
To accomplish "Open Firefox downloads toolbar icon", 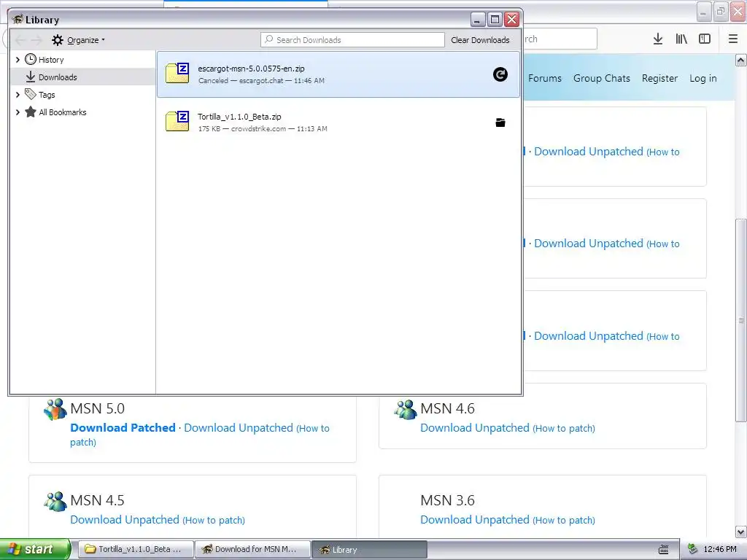I will (x=658, y=39).
